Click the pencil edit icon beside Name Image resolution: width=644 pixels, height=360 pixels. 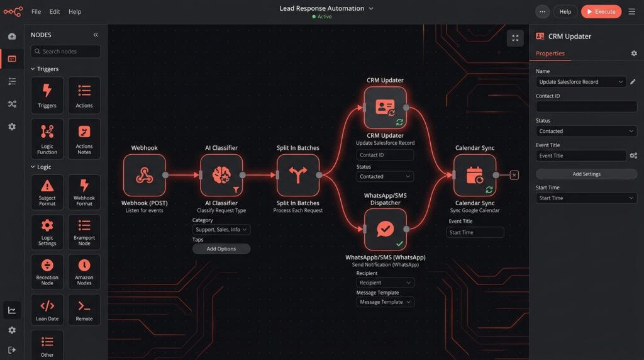(633, 82)
